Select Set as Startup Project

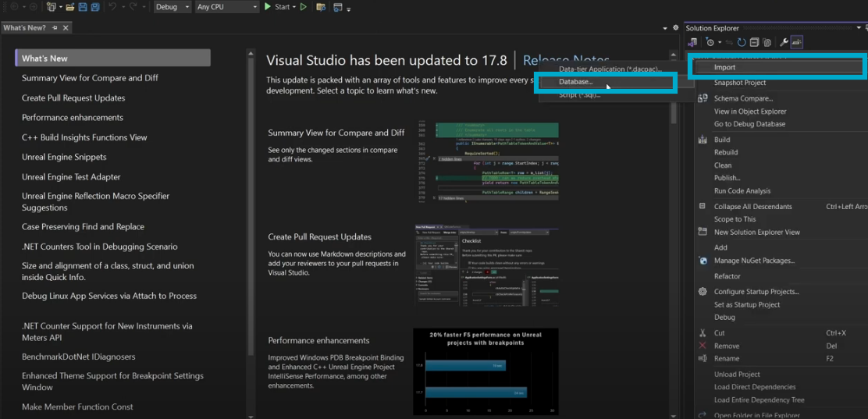(747, 304)
